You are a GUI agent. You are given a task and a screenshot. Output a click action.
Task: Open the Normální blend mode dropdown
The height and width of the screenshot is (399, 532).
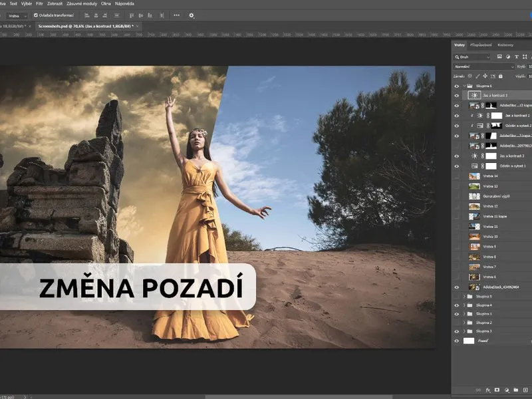point(484,67)
